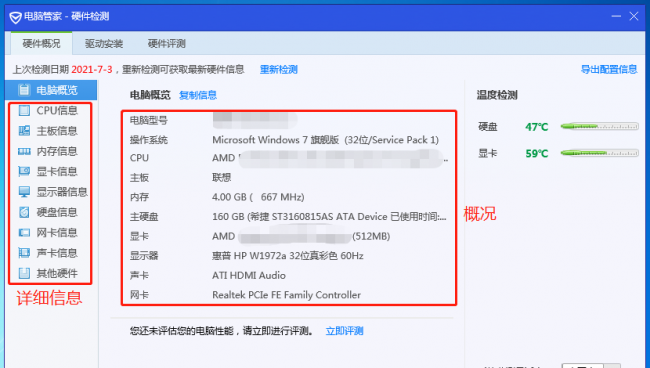
Task: Click the 温度检测 heading
Action: 497,95
